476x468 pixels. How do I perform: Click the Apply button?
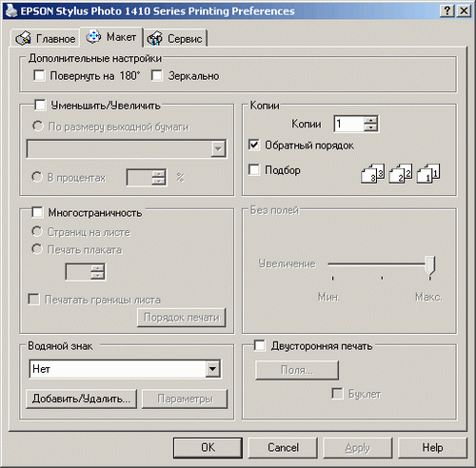coord(358,448)
